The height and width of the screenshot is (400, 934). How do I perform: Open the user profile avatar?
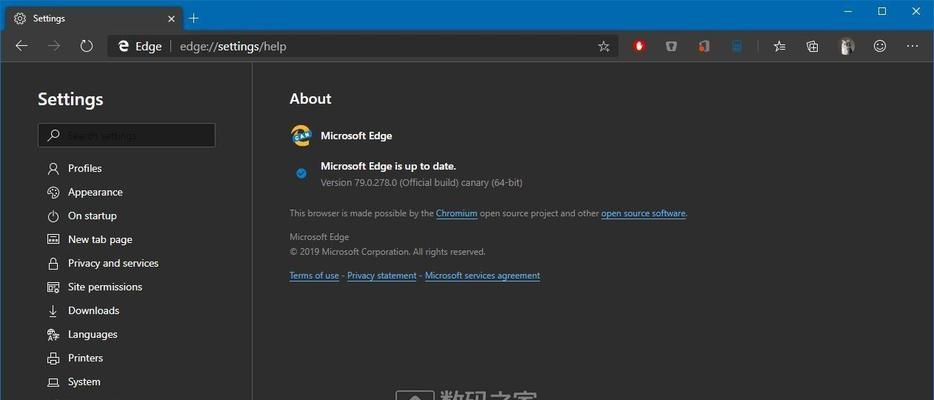click(x=846, y=46)
